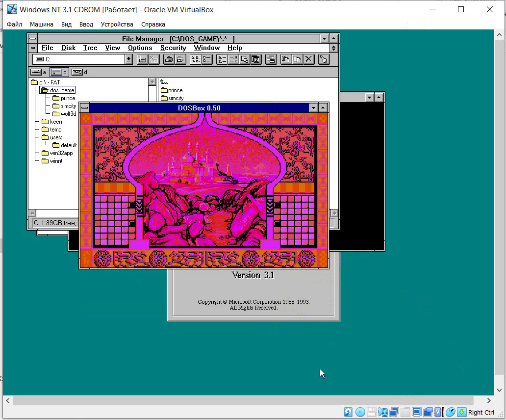Open the DOSBox 0.50 control-menu box
This screenshot has width=506, height=420.
click(84, 108)
